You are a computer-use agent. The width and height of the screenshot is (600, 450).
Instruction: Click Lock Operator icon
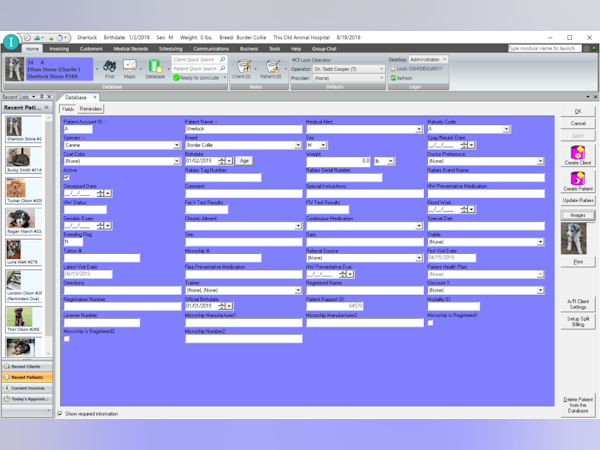pyautogui.click(x=295, y=60)
